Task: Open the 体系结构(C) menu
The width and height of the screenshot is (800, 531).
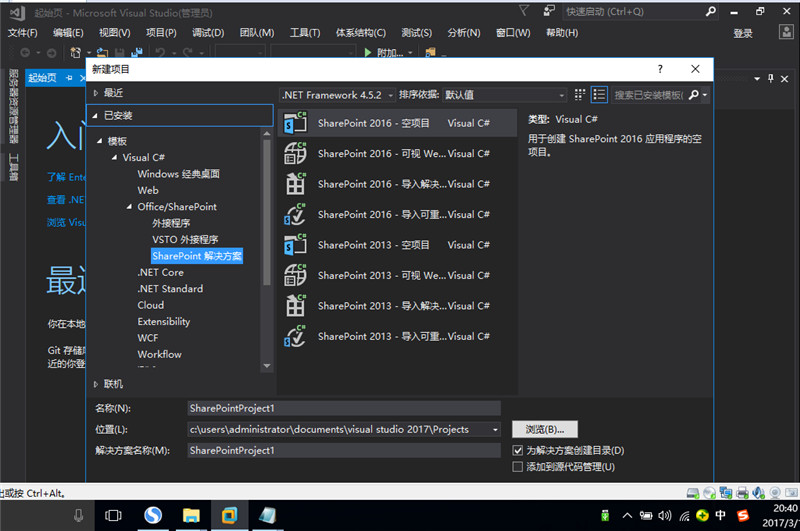Action: pyautogui.click(x=361, y=33)
